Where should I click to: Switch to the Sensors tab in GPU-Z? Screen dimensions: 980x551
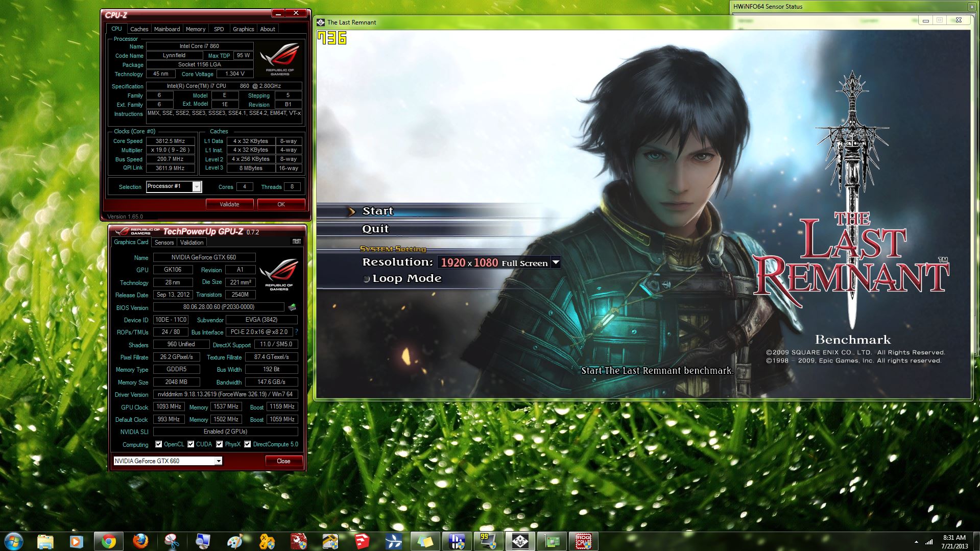click(x=164, y=243)
